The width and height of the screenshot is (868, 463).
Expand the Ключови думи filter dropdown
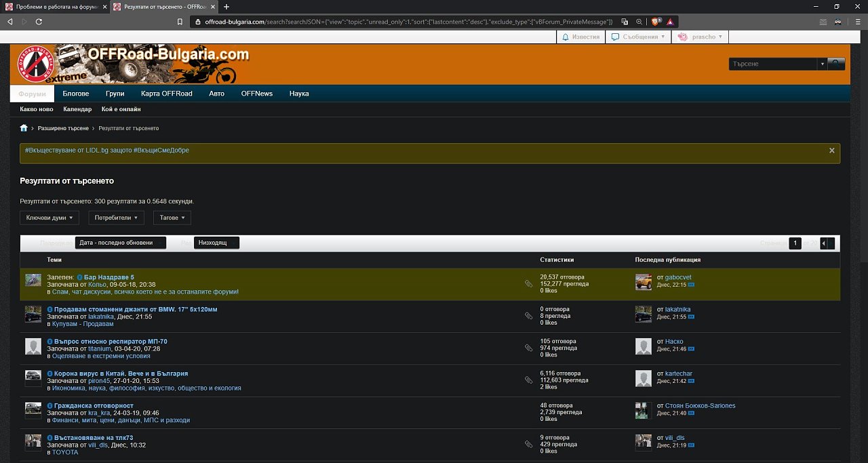[50, 218]
